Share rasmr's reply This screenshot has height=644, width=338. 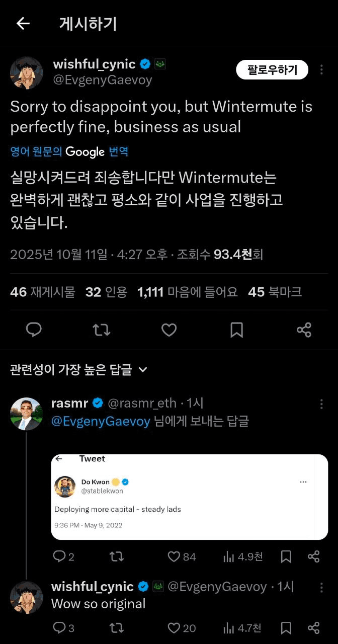[x=313, y=556]
